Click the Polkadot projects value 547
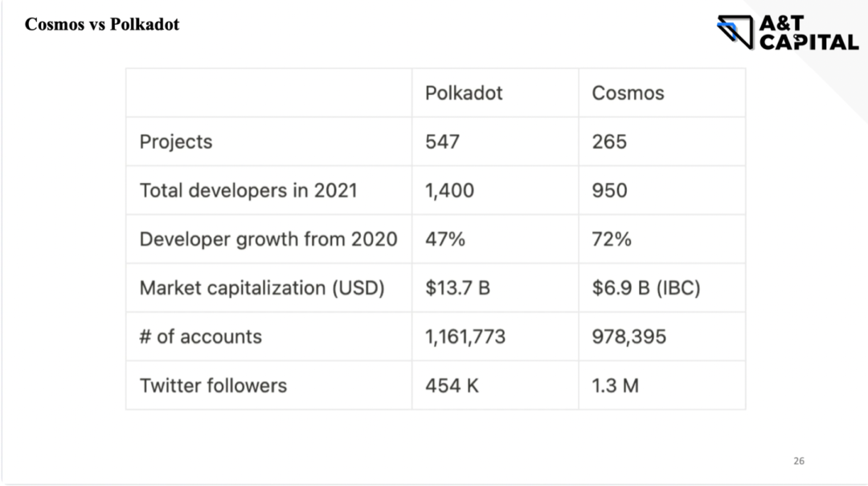Screen dimensions: 868x486 (x=443, y=142)
